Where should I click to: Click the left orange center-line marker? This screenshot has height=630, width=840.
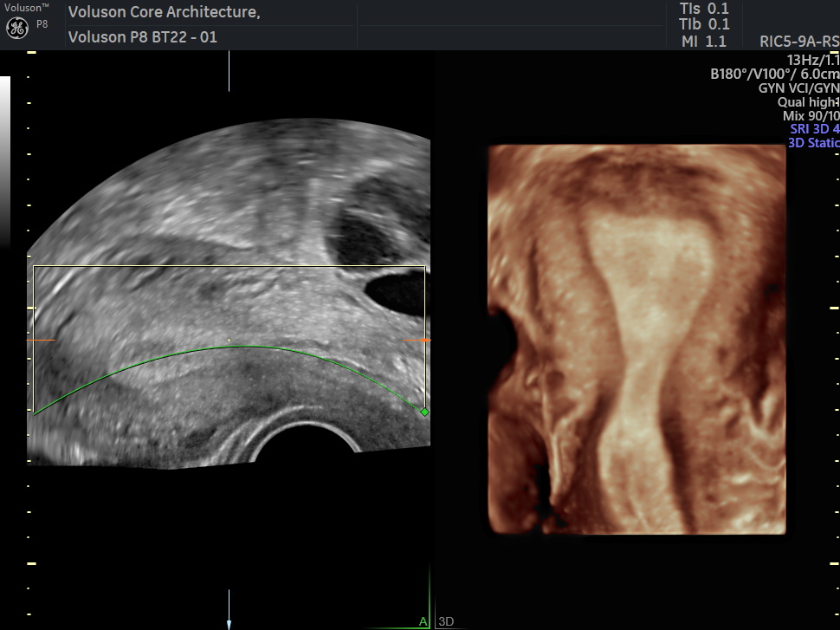[41, 341]
